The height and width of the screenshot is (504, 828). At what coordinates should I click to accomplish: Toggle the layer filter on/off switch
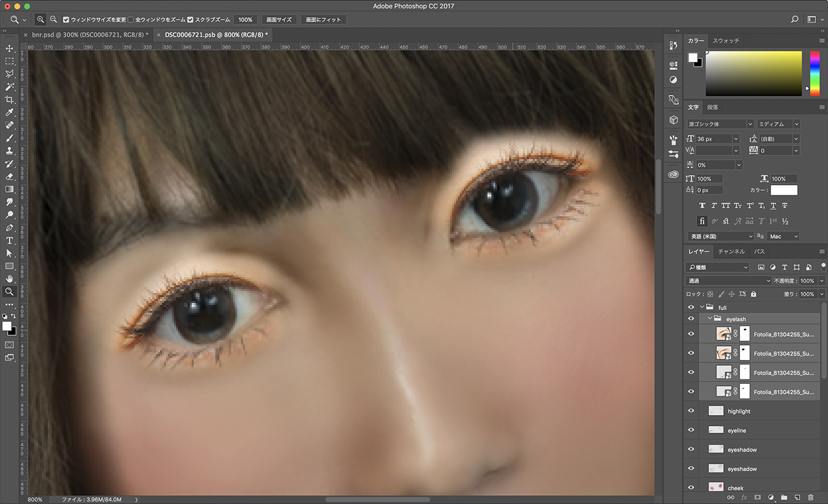point(823,266)
